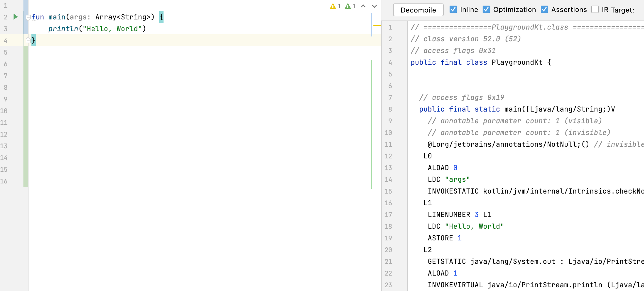Screen dimensions: 644x291
Task: Toggle the Optimization checkbox
Action: 486,10
